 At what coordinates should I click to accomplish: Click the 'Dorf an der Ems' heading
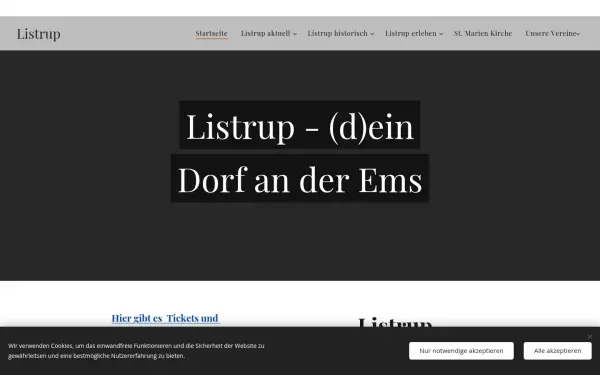(300, 179)
